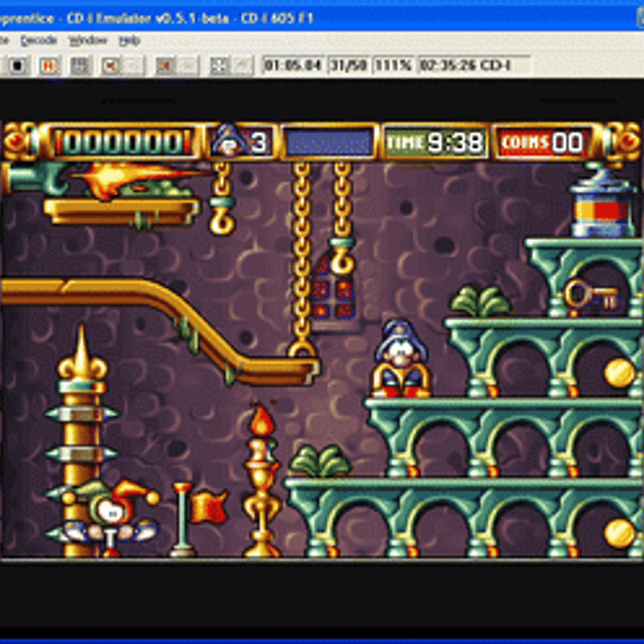Click the black square stop button in toolbar
644x644 pixels.
(17, 65)
